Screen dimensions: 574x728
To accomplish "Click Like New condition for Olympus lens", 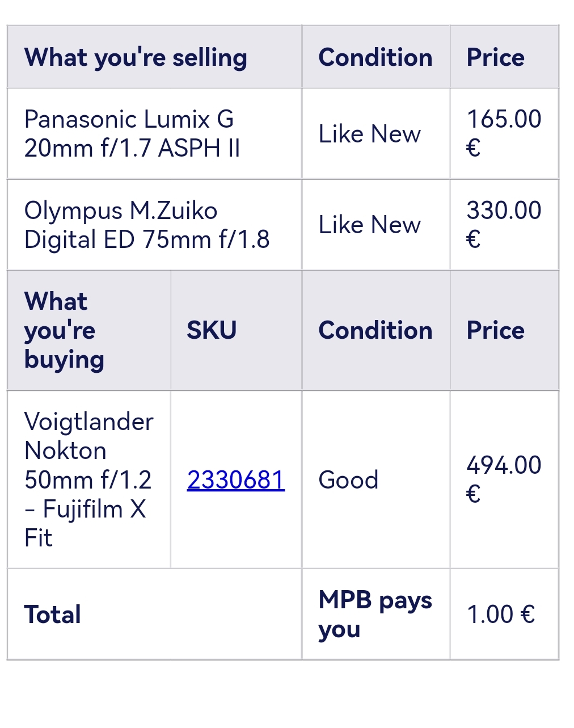I will tap(370, 225).
